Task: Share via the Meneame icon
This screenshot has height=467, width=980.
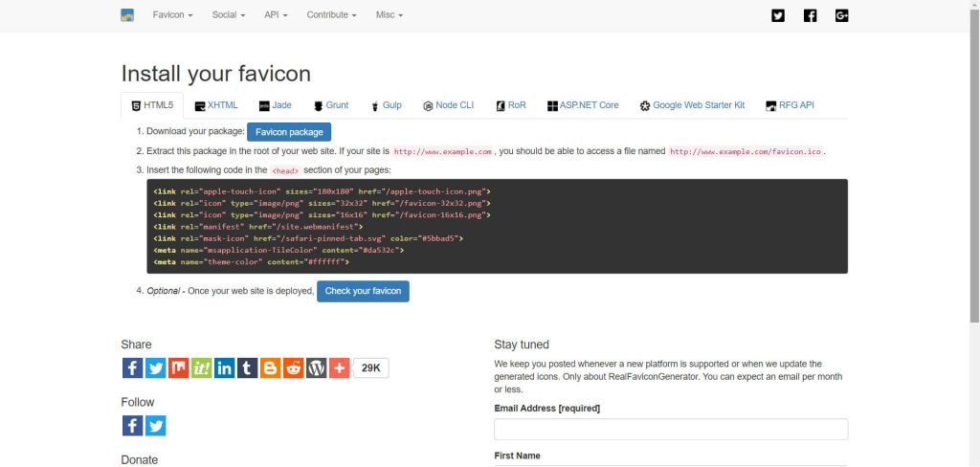Action: point(179,367)
